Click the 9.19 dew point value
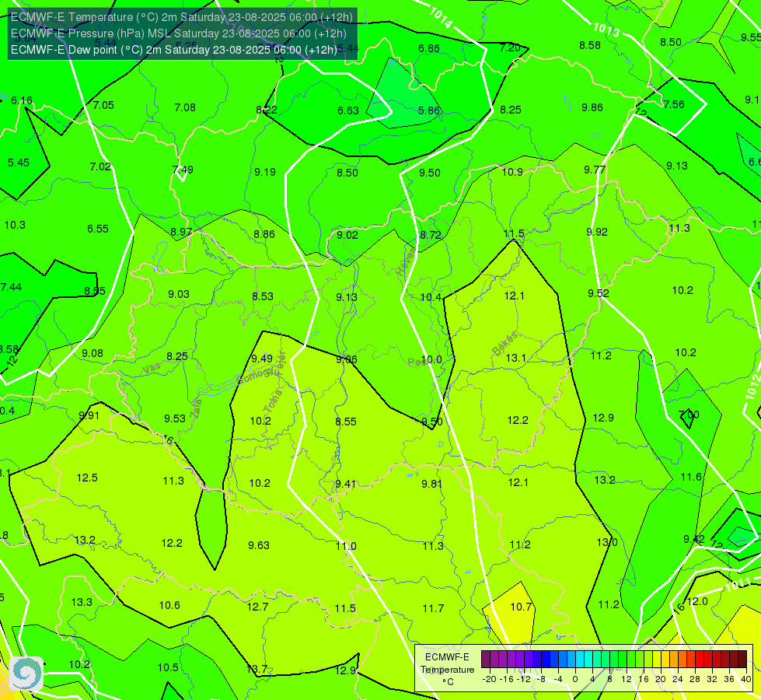The height and width of the screenshot is (700, 761). [x=265, y=172]
